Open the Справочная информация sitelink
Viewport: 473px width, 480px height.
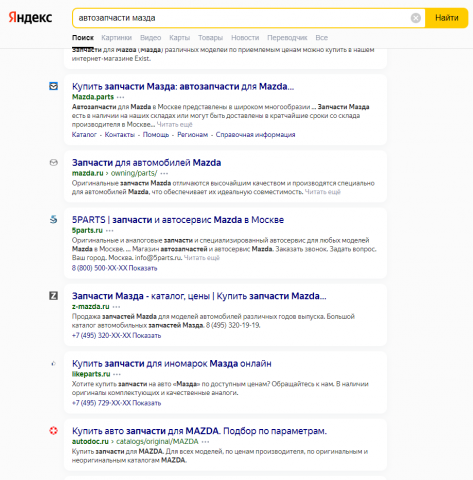click(x=255, y=135)
